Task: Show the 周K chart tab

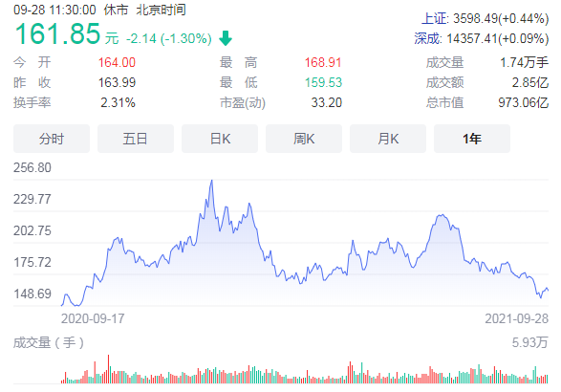Action: click(304, 139)
